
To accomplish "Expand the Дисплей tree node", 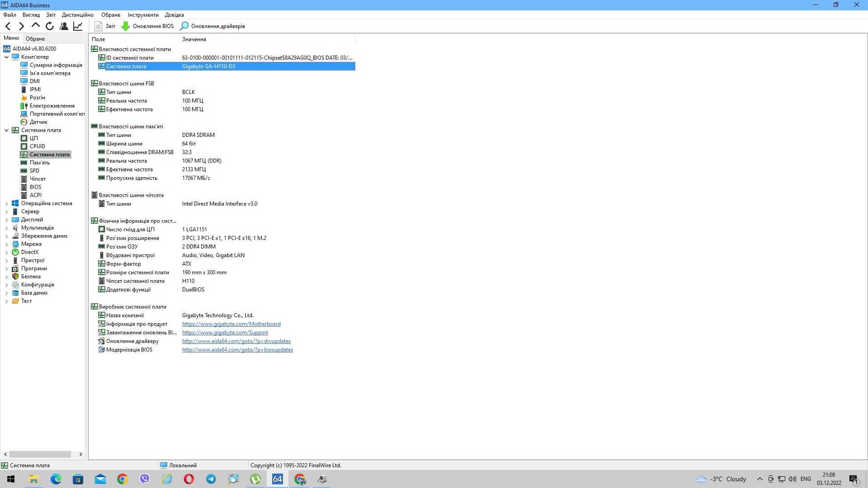I will point(6,220).
